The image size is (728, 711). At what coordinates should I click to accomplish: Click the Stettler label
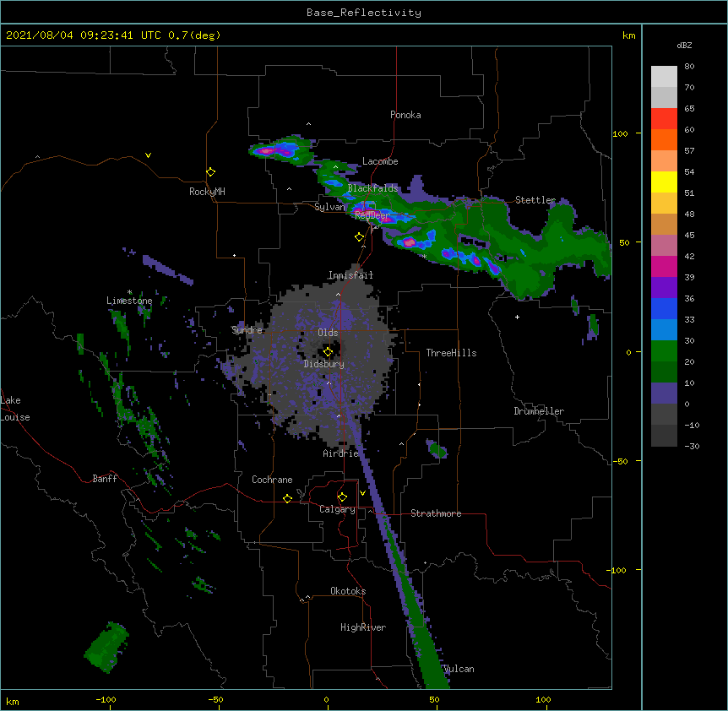click(x=535, y=200)
